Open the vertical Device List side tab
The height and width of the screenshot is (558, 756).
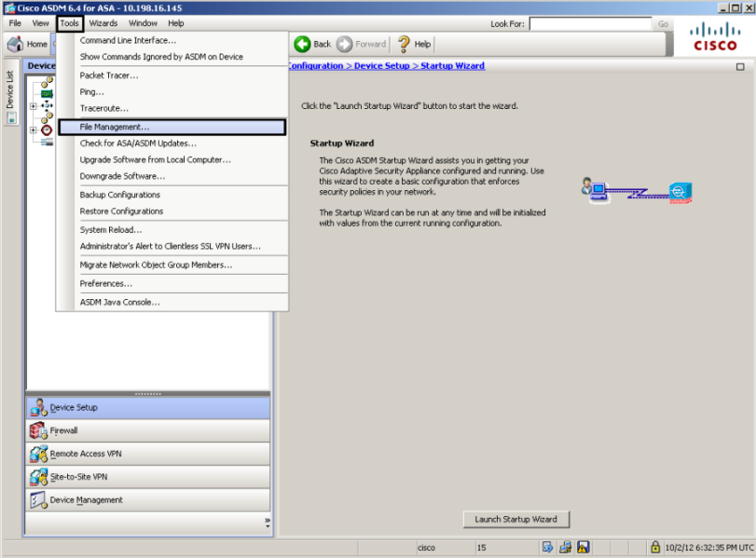point(11,91)
